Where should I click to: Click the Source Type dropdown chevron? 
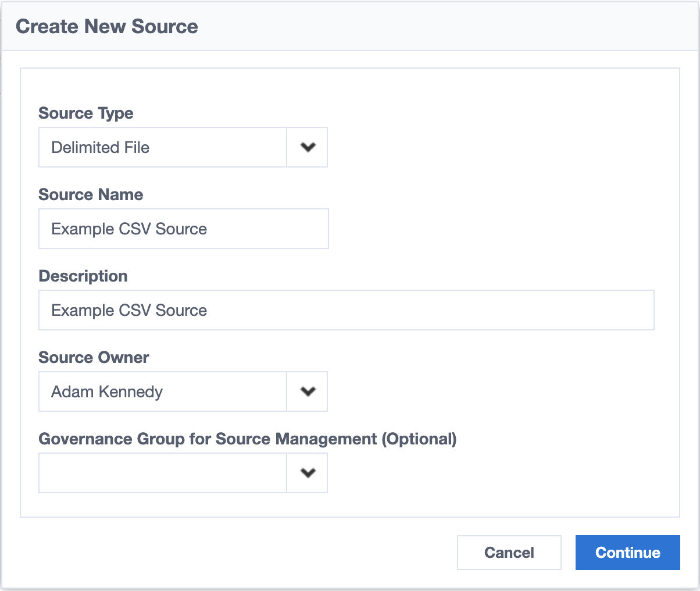(306, 147)
